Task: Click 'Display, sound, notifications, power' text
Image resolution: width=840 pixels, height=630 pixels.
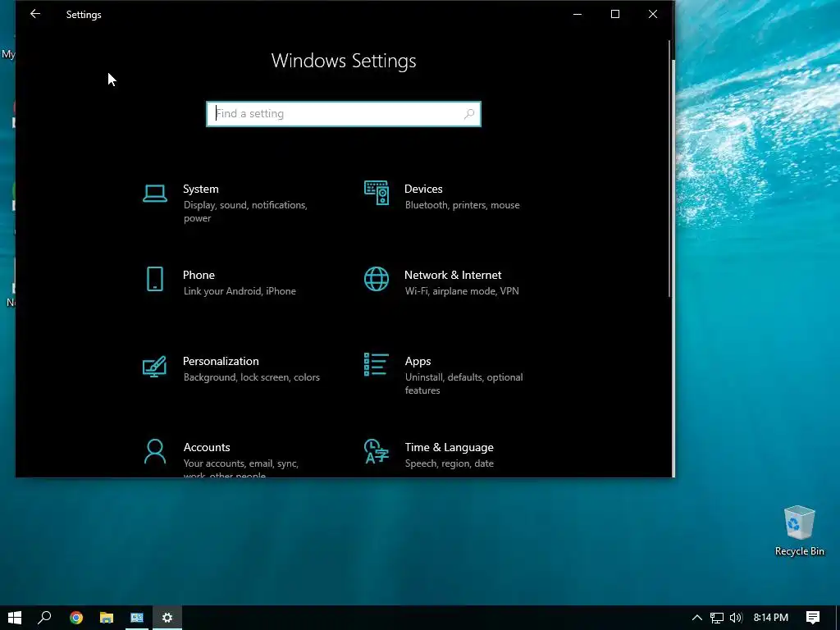Action: click(x=245, y=212)
